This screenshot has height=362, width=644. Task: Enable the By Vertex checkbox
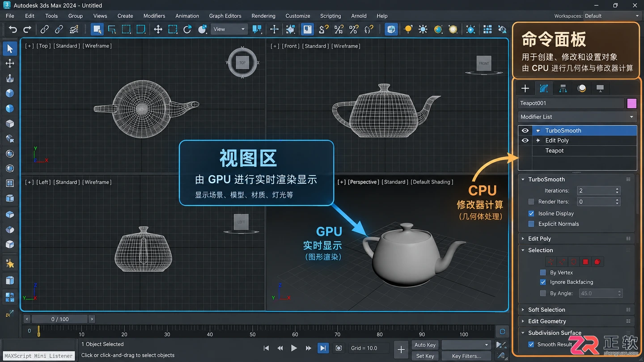point(543,272)
